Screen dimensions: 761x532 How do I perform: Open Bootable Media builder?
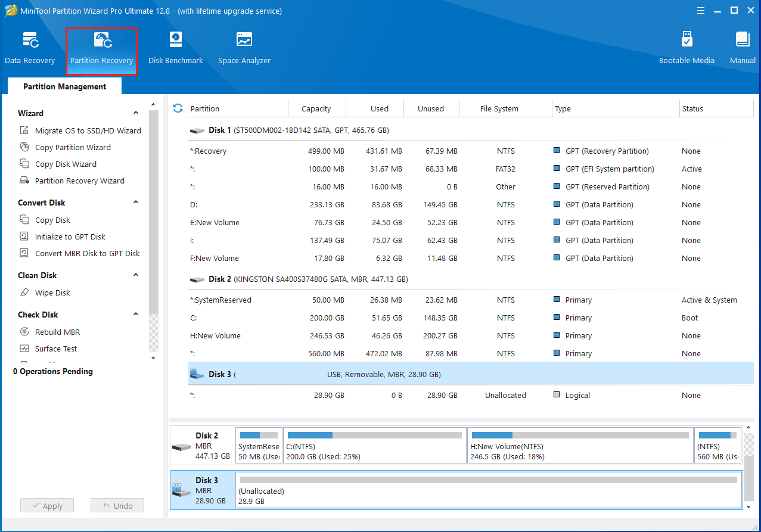[x=687, y=48]
